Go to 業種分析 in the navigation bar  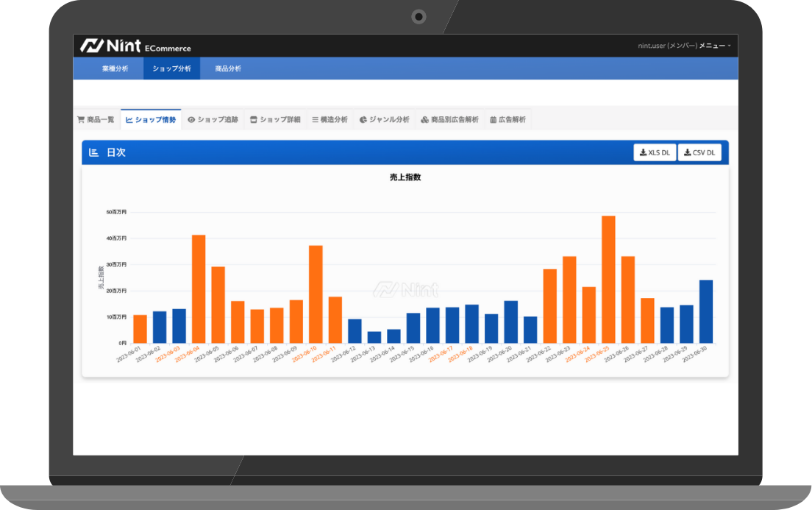[115, 68]
